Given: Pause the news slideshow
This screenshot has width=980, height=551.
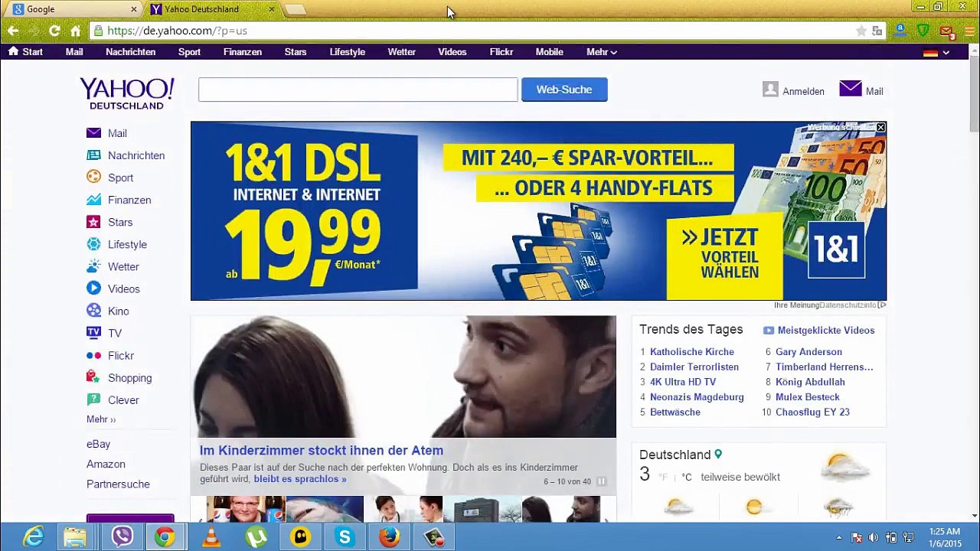Looking at the screenshot, I should tap(602, 481).
